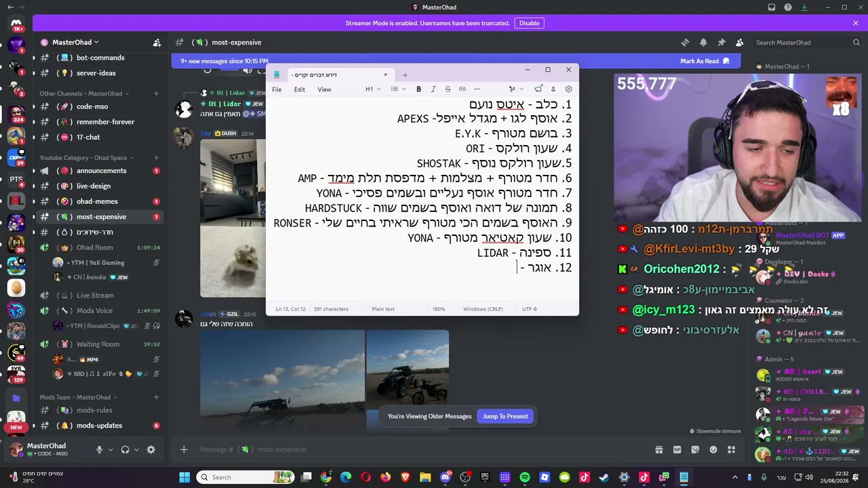Click the Plain text indicator in status bar
The height and width of the screenshot is (488, 868).
pos(383,309)
